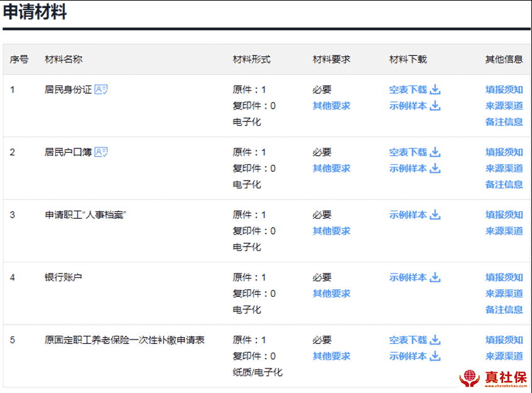532x393 pixels.
Task: Open 其他要求 for 居民户口簿
Action: 332,168
